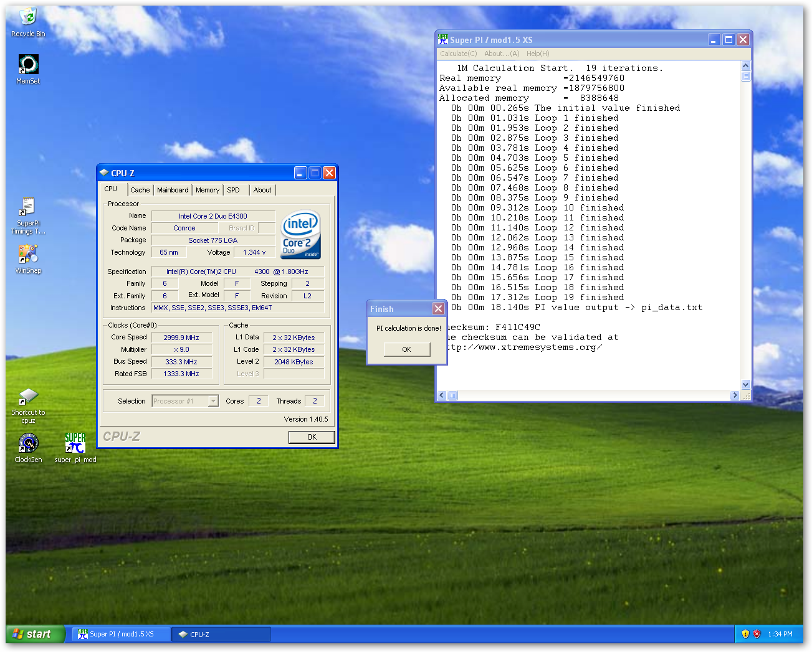Open the Shortcut to cpuz icon
This screenshot has height=652, width=812.
coord(28,406)
